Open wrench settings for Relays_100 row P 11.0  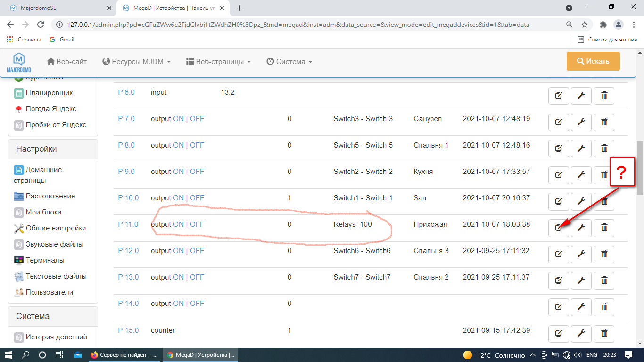tap(581, 228)
